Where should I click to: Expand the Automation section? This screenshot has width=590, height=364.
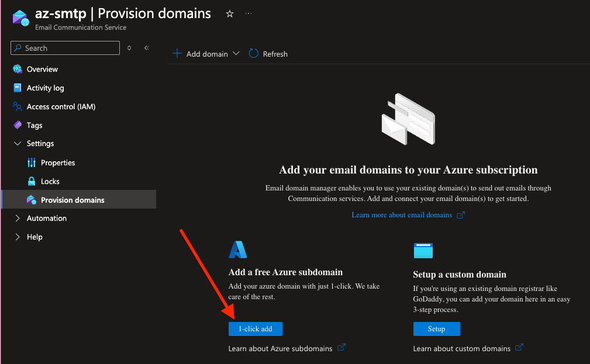17,218
